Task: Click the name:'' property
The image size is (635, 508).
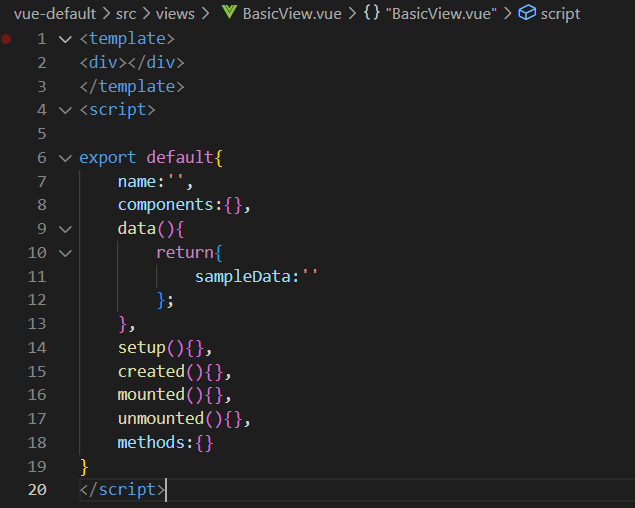Action: (156, 181)
